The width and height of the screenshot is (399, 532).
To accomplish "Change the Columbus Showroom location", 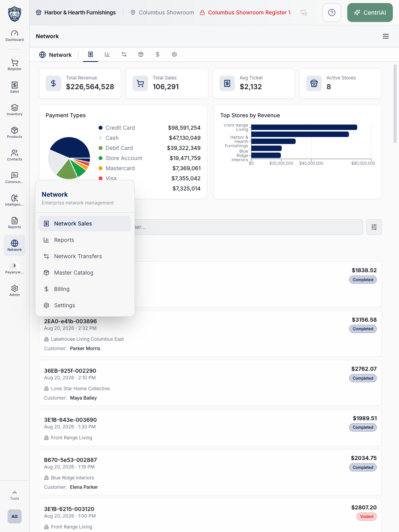I will pos(162,12).
